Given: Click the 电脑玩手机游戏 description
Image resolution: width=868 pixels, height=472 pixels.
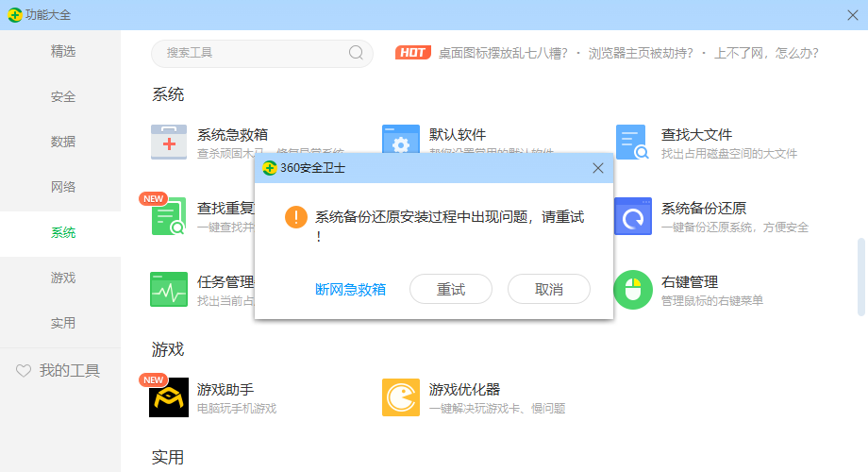Looking at the screenshot, I should 237,409.
